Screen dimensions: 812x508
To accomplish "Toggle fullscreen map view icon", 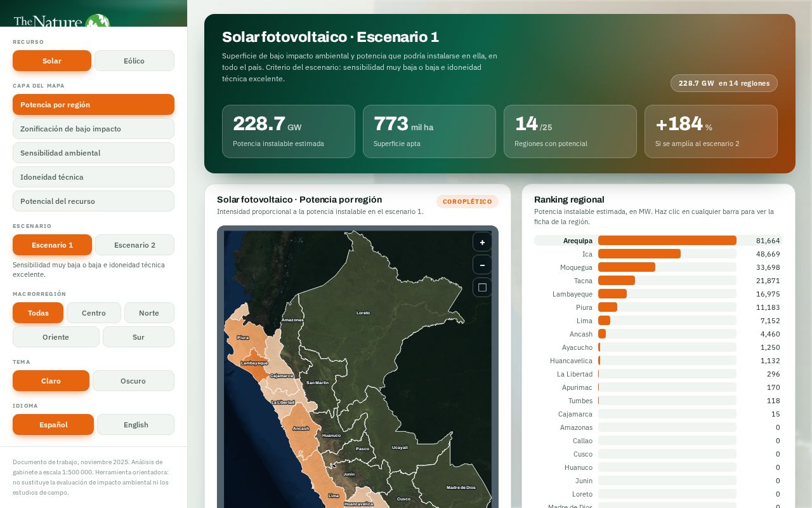I will pyautogui.click(x=482, y=288).
